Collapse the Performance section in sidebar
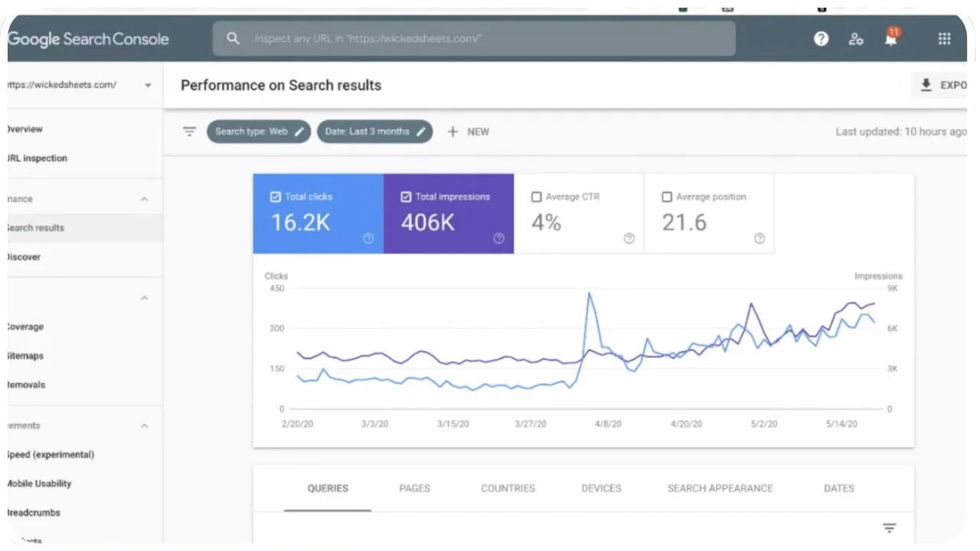The image size is (980, 551). tap(144, 199)
